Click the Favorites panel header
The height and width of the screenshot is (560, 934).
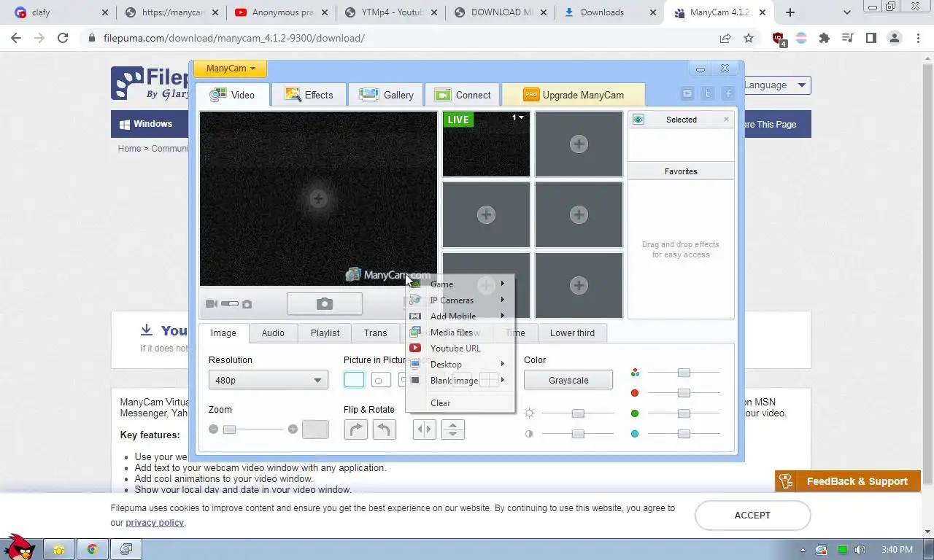pyautogui.click(x=681, y=171)
